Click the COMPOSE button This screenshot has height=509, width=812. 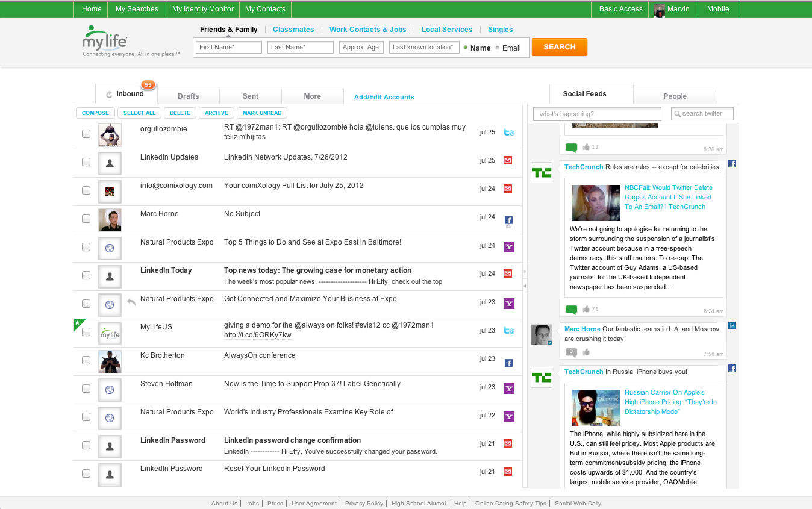tap(96, 113)
